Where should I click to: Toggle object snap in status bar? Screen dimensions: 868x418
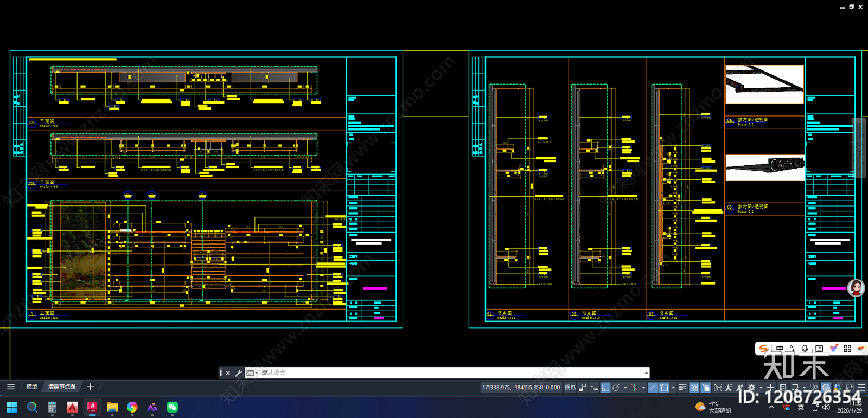pyautogui.click(x=664, y=388)
